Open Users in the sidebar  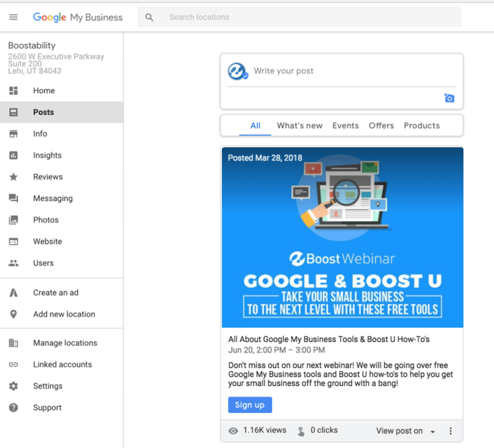[62, 263]
